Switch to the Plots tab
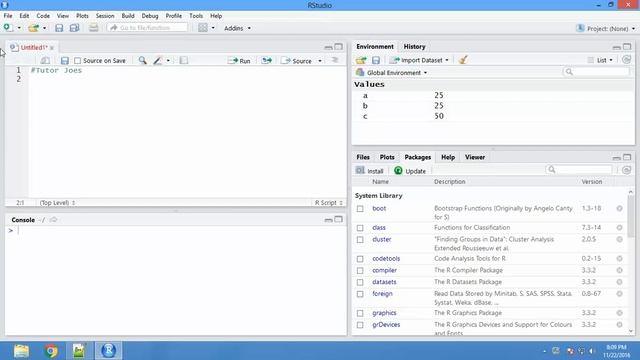The height and width of the screenshot is (360, 640). click(x=387, y=157)
